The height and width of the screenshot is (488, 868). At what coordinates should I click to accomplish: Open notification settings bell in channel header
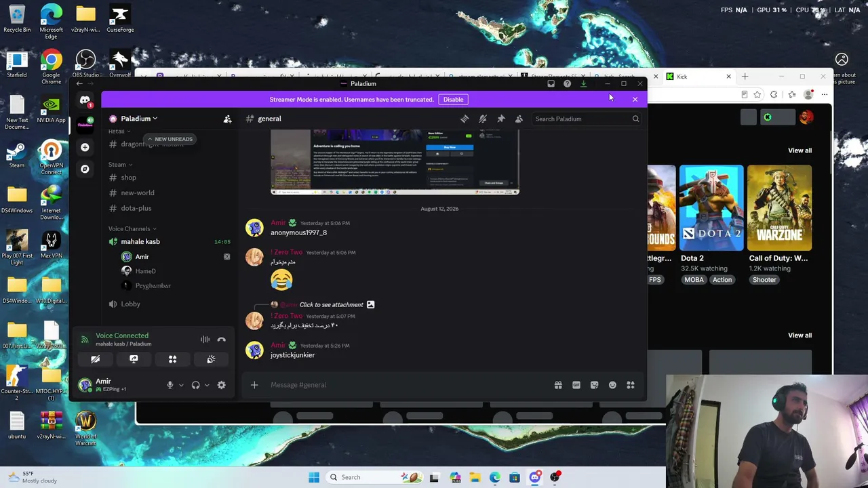point(483,119)
